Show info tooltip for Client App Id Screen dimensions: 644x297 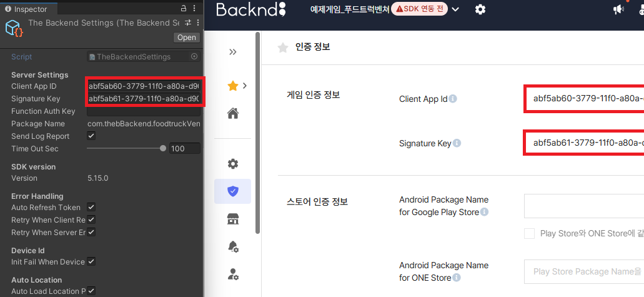pos(453,99)
